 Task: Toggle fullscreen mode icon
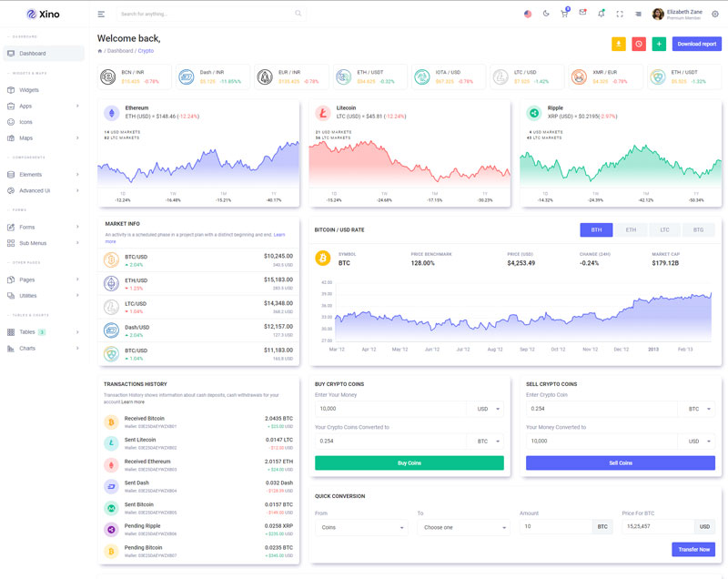(x=620, y=14)
